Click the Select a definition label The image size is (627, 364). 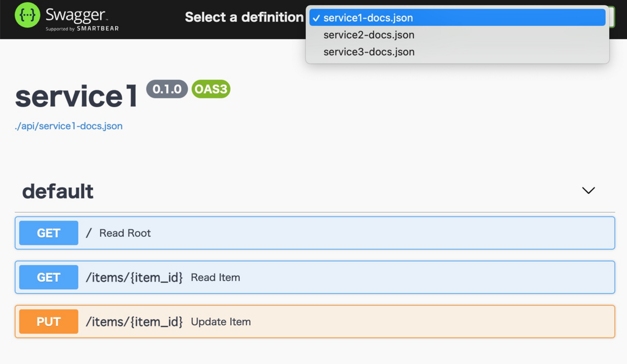[x=244, y=17]
